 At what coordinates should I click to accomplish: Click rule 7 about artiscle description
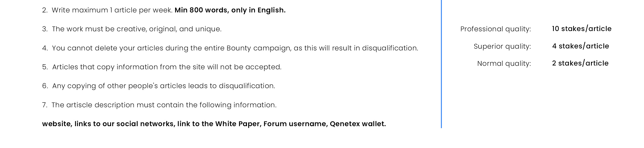pyautogui.click(x=159, y=105)
